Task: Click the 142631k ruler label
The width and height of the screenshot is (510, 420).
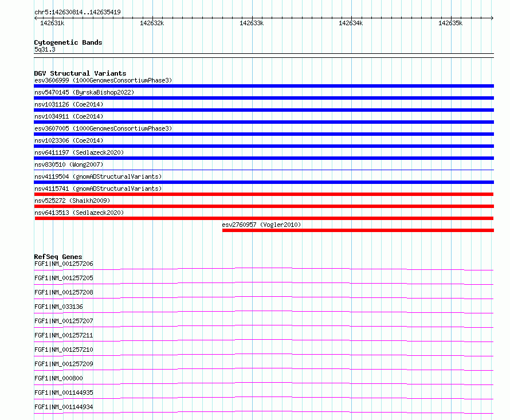Action: click(x=52, y=23)
